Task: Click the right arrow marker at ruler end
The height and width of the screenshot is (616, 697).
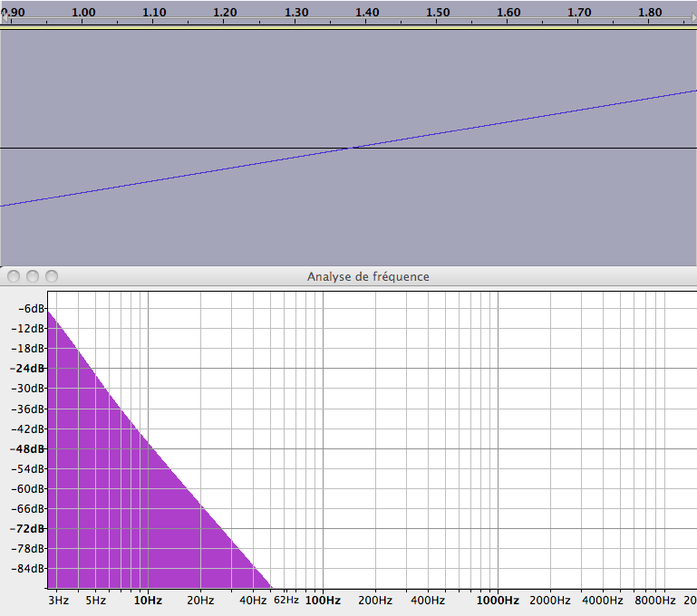Action: (x=693, y=18)
